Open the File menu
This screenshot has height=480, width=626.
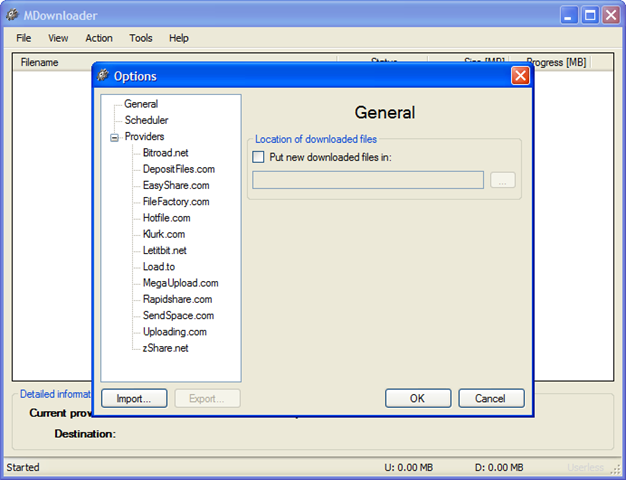click(x=24, y=38)
